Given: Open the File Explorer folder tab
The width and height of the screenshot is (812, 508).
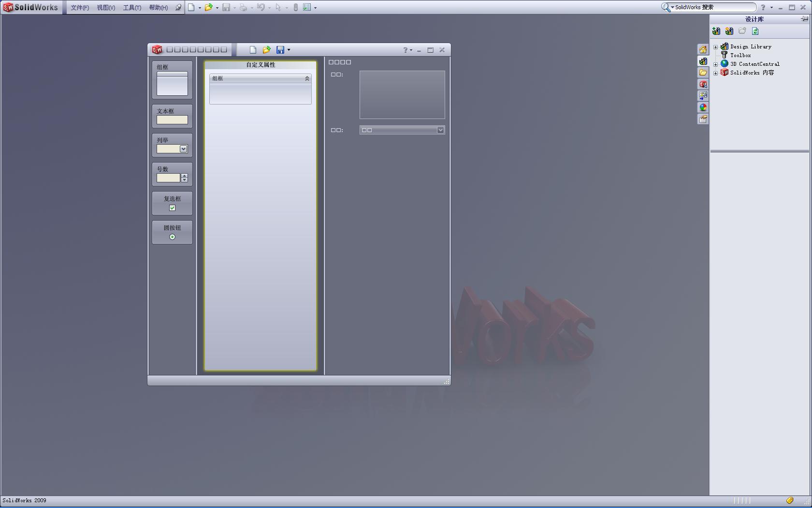Looking at the screenshot, I should click(x=703, y=73).
